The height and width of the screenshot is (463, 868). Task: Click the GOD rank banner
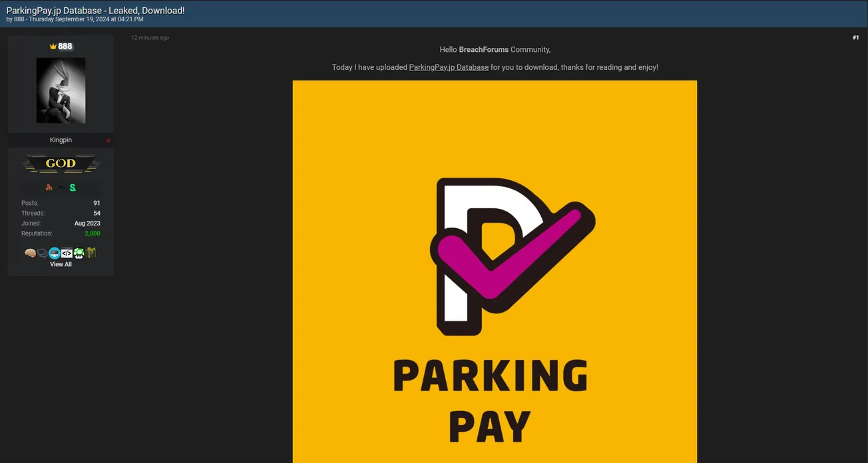tap(61, 164)
